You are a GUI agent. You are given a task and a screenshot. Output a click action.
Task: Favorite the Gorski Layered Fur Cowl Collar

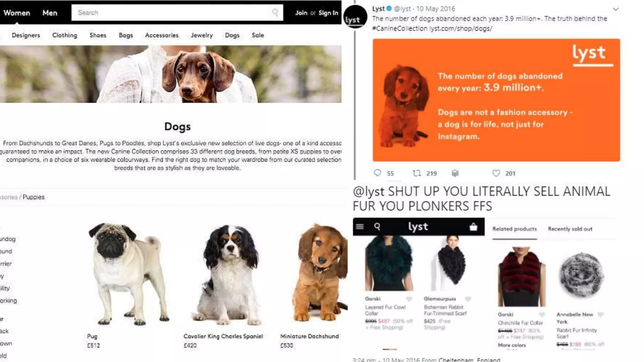[409, 299]
